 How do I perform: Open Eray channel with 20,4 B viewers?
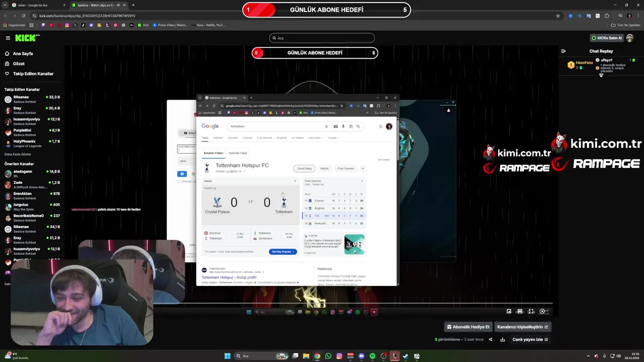(x=32, y=110)
